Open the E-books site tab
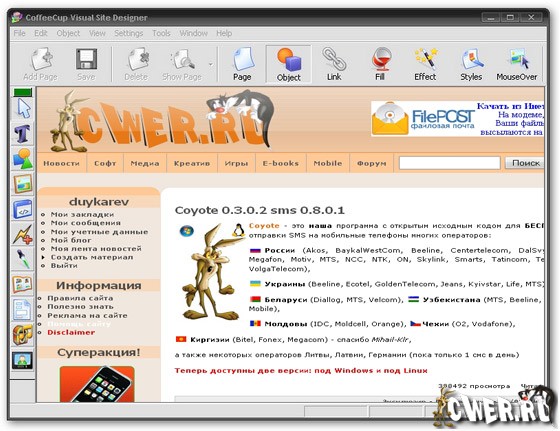 pos(280,163)
